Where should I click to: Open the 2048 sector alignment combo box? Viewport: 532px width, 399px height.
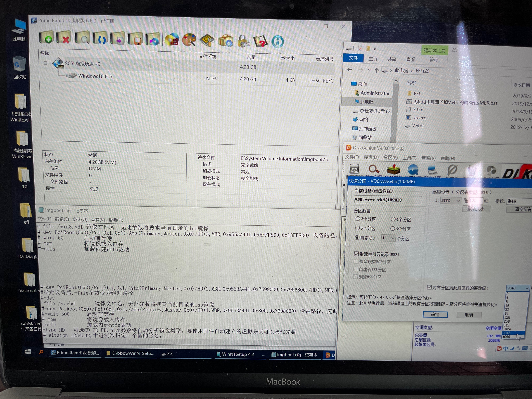518,288
